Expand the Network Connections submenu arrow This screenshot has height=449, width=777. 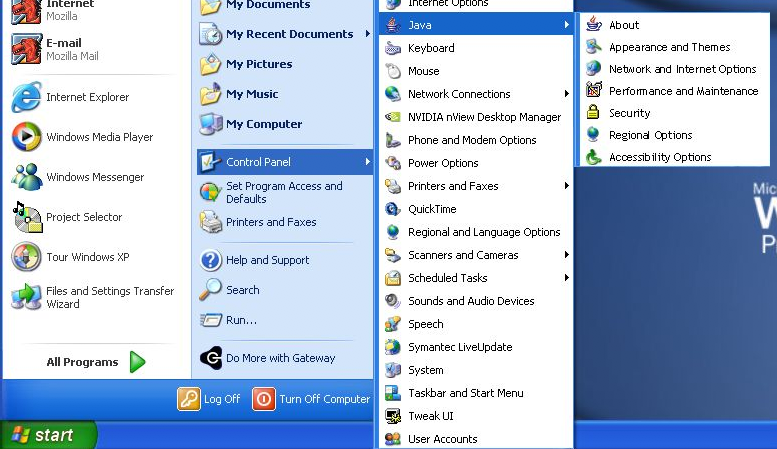pos(566,94)
